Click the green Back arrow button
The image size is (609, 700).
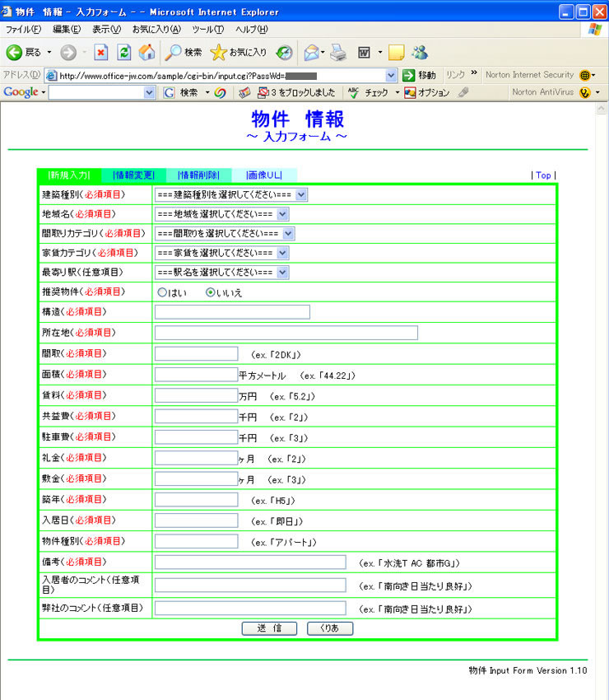coord(14,53)
